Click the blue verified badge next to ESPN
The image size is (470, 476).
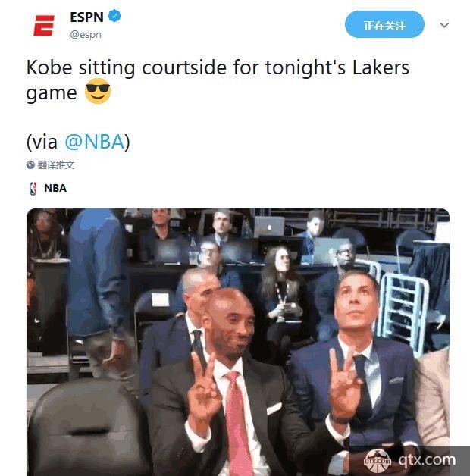(x=114, y=16)
